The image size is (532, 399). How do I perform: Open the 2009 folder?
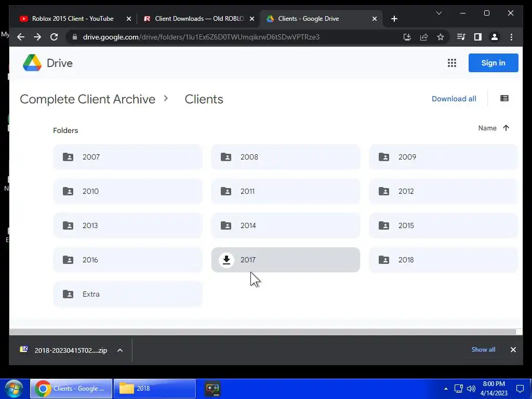point(444,157)
